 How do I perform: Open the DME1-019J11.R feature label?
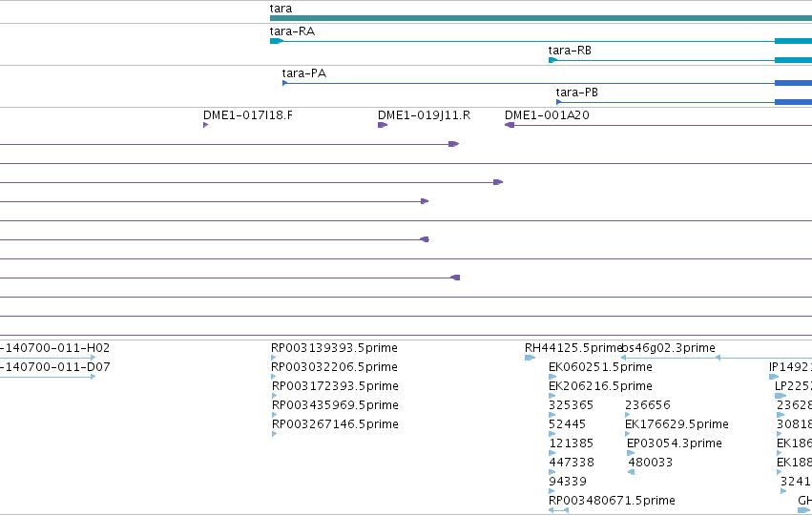click(424, 114)
